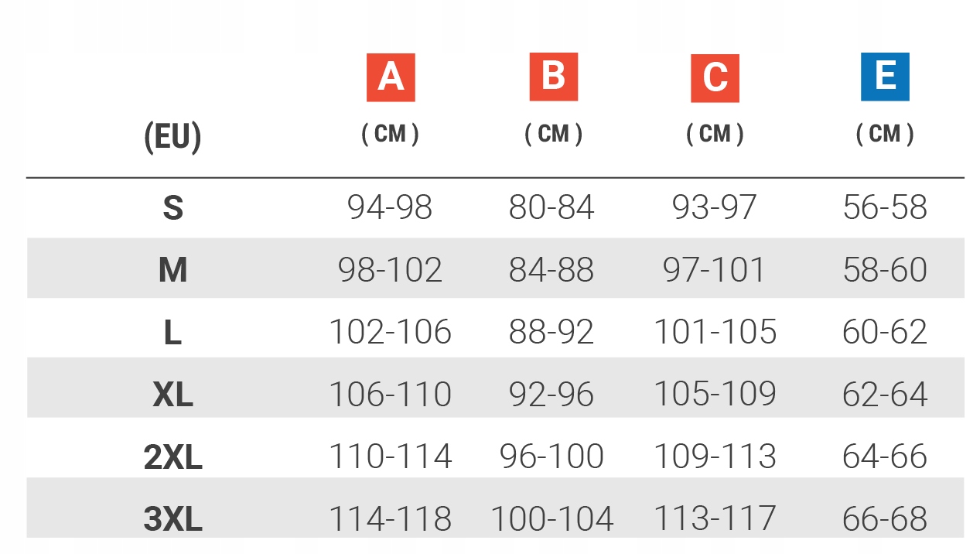Select the L size row label
980x554 pixels.
tap(172, 333)
